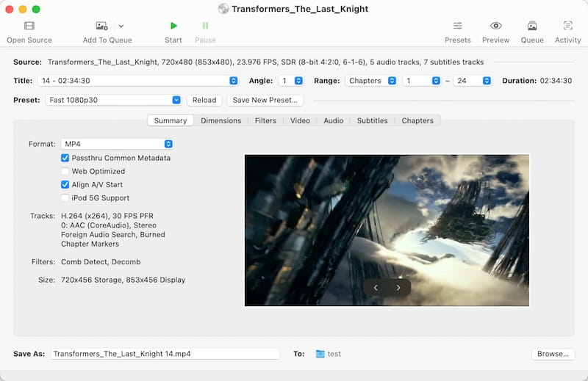The image size is (588, 381).
Task: Click the test folder icon
Action: [x=320, y=354]
